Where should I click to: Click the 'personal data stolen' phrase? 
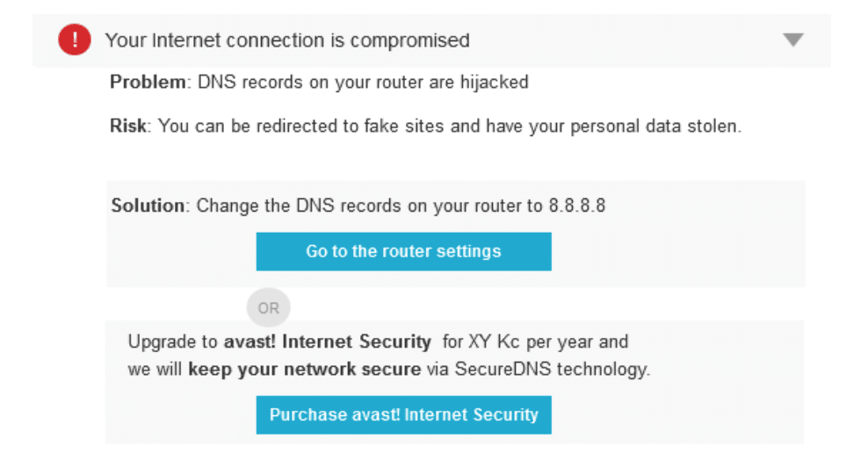655,126
